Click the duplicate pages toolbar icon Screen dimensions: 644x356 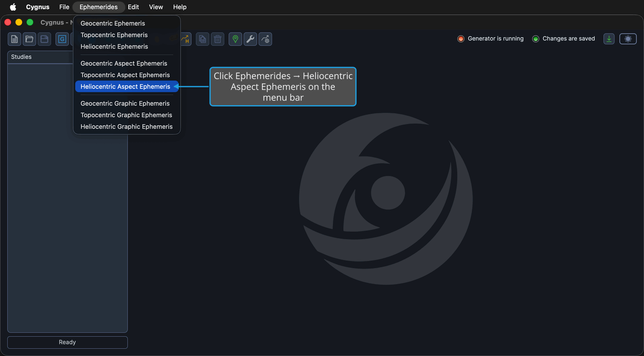click(x=203, y=39)
